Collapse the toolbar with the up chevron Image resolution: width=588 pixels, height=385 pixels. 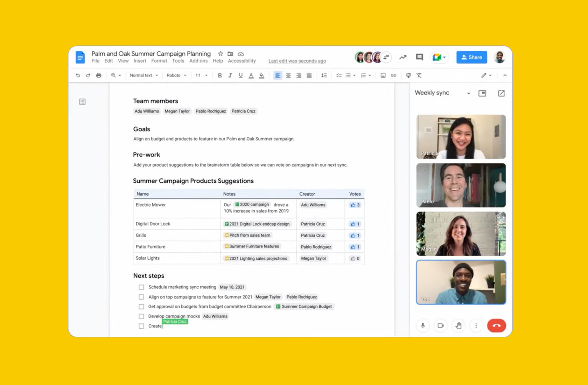[505, 75]
